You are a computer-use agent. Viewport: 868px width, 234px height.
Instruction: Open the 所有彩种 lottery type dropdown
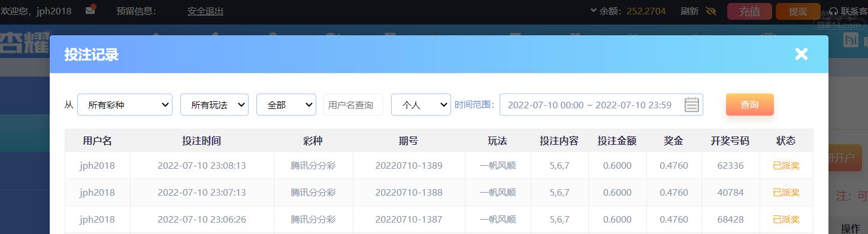pos(125,105)
